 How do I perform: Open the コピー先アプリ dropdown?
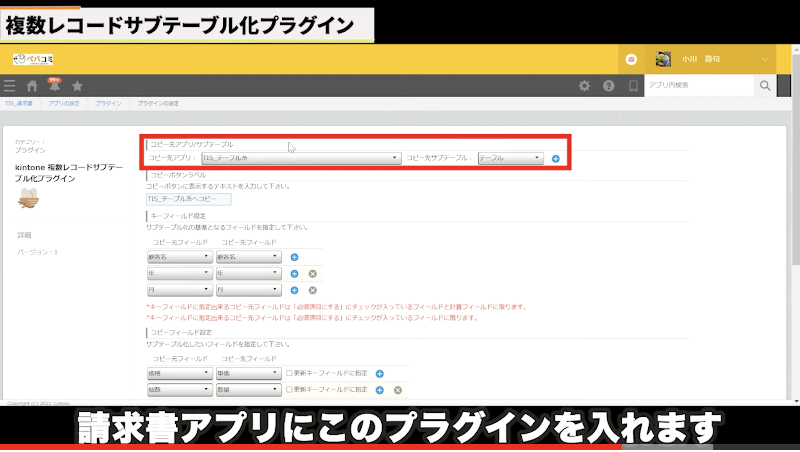(300, 158)
